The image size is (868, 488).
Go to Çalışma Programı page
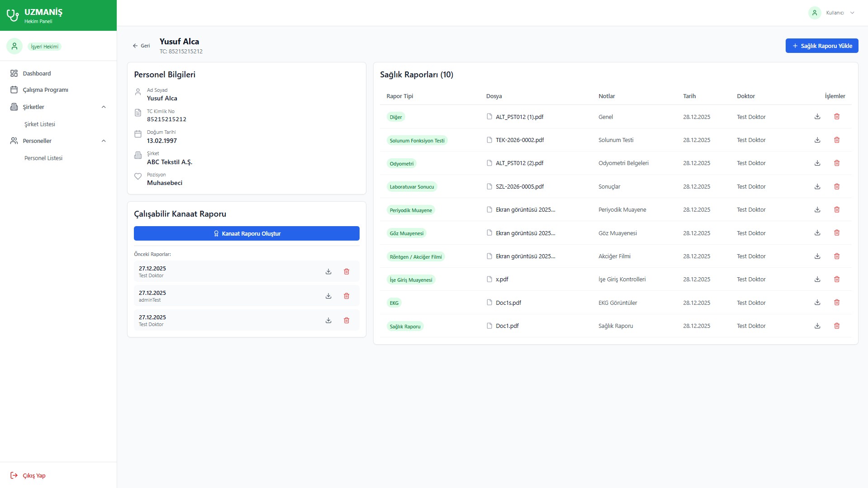point(45,90)
